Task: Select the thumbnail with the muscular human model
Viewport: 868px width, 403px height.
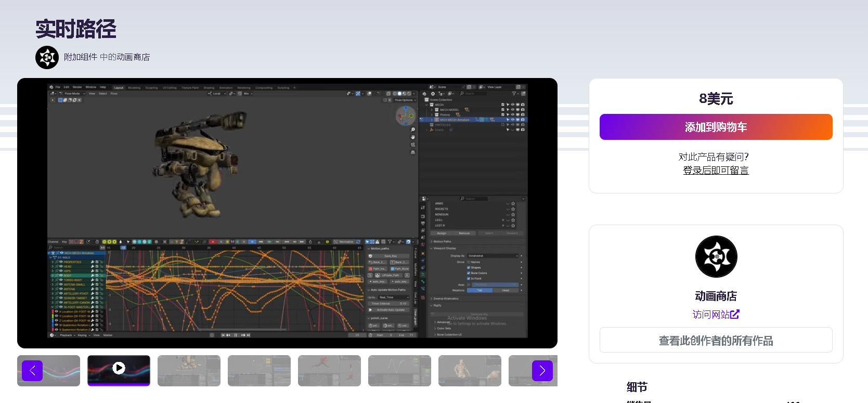Action: tap(470, 371)
